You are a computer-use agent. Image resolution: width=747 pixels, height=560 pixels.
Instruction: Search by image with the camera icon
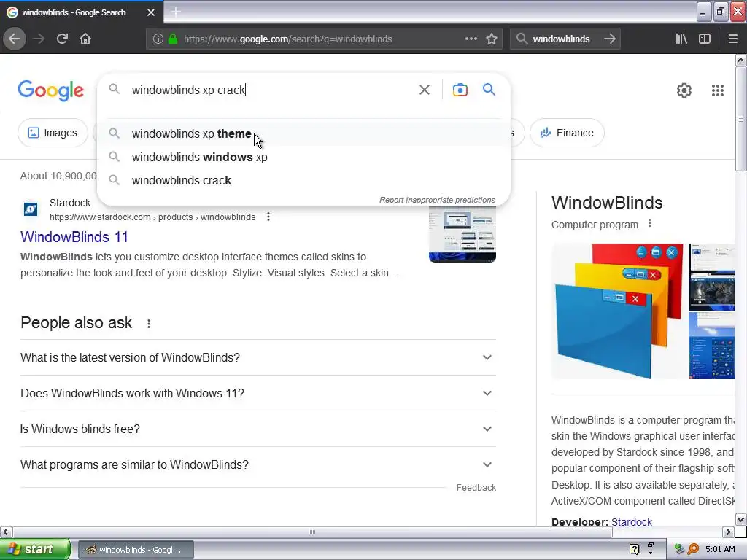460,90
